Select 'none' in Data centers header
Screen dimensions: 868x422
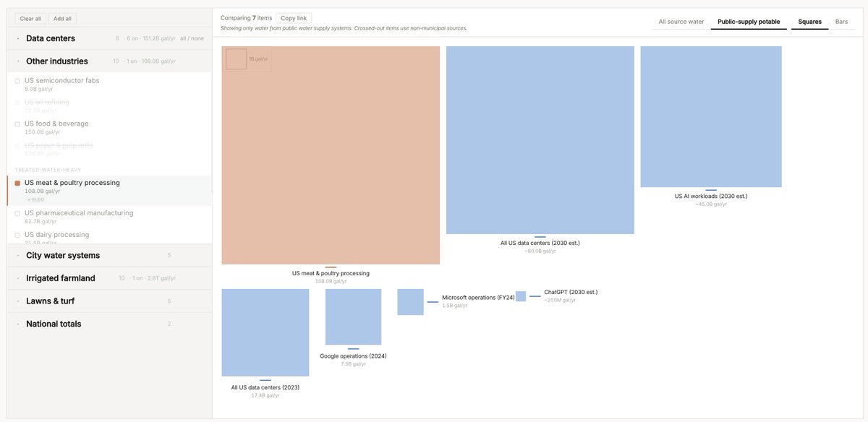(x=198, y=38)
